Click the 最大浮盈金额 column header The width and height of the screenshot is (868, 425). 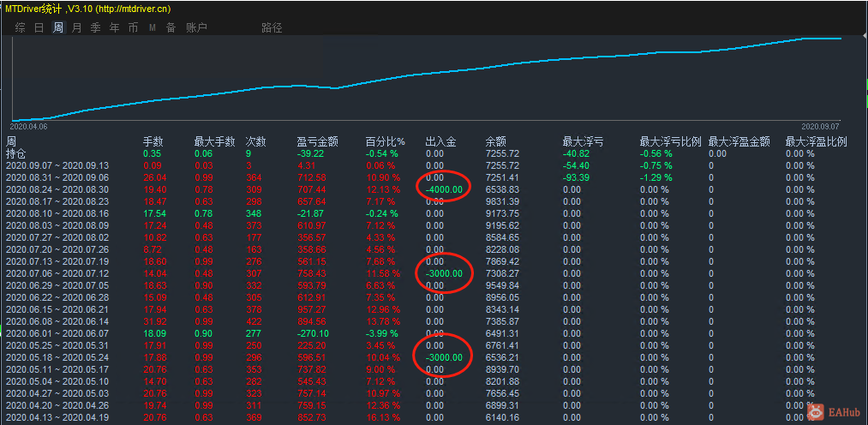click(x=739, y=141)
